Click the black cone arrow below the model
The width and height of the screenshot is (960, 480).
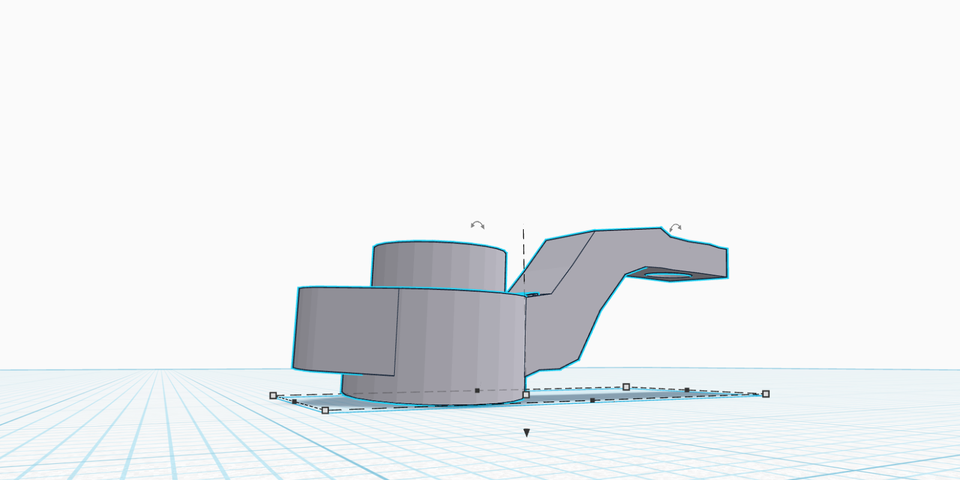[526, 433]
